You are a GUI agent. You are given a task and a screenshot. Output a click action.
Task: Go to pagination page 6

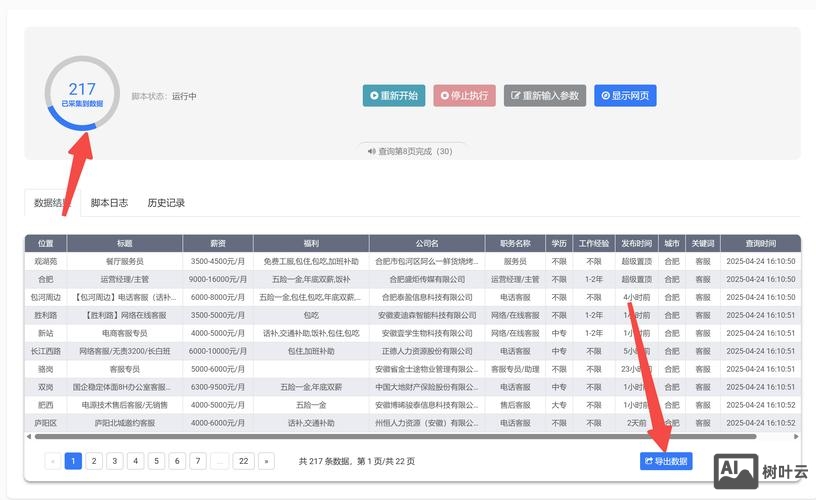coord(177,461)
